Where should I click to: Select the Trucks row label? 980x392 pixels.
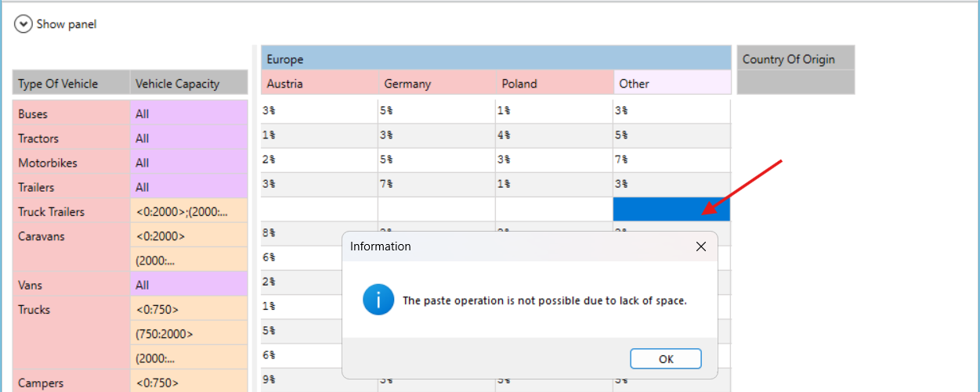(x=71, y=333)
